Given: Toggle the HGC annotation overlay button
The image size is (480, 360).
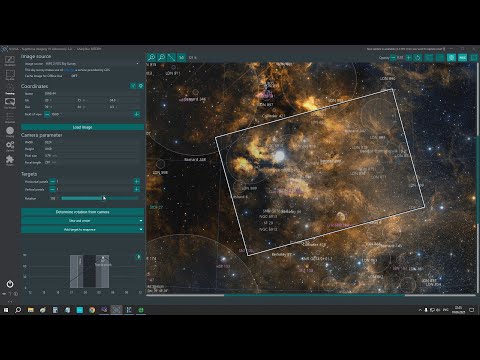Looking at the screenshot, I should [462, 58].
